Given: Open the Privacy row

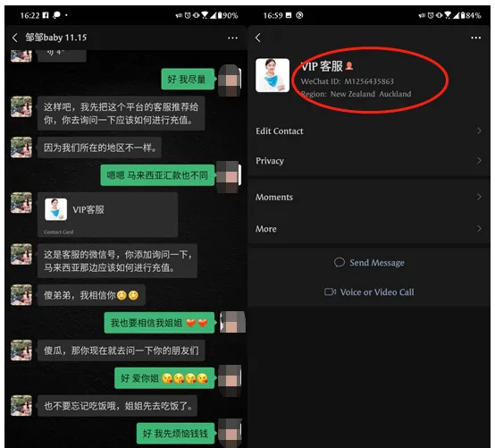Looking at the screenshot, I should tap(369, 160).
